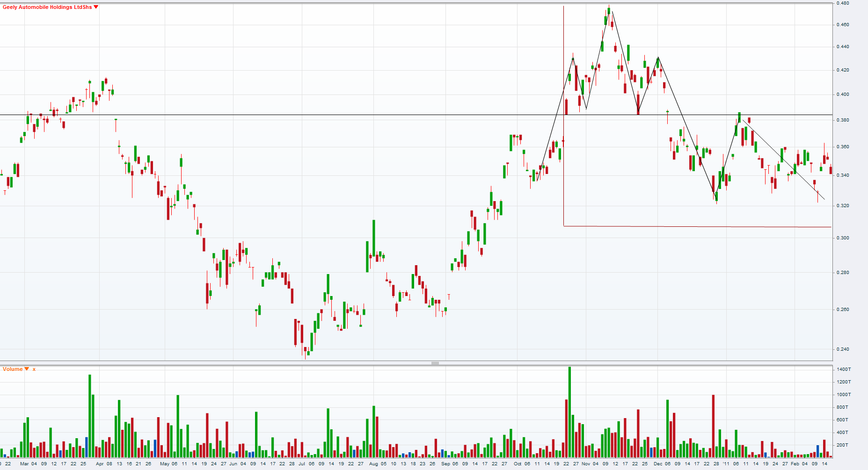Click the Jul label on the date axis
The image size is (868, 470).
[302, 464]
